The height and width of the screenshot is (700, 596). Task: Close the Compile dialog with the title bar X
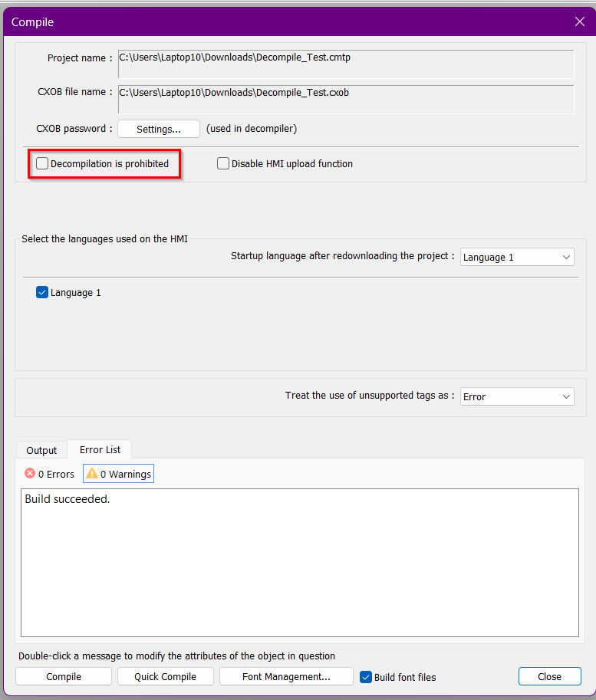pyautogui.click(x=580, y=21)
